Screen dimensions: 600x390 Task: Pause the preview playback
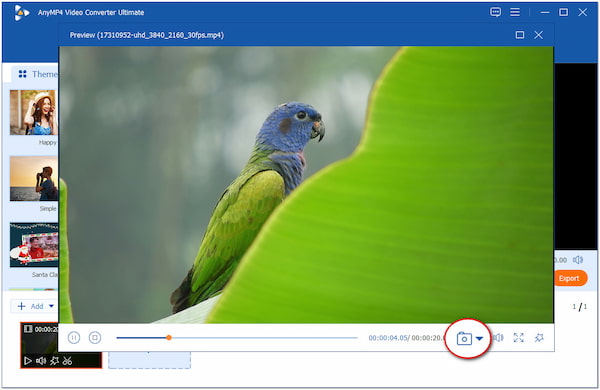(x=74, y=338)
